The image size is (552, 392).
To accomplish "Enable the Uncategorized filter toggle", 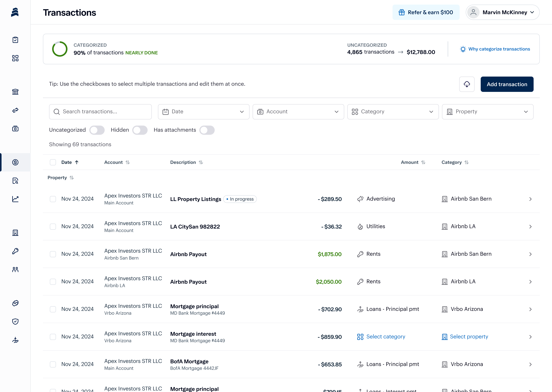I will [x=97, y=130].
